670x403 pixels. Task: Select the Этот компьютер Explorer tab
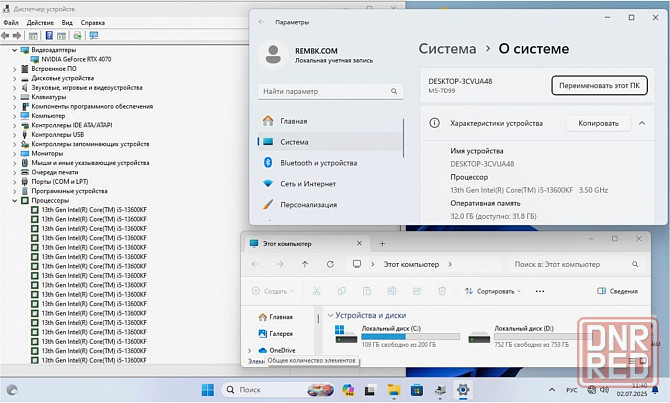click(306, 244)
